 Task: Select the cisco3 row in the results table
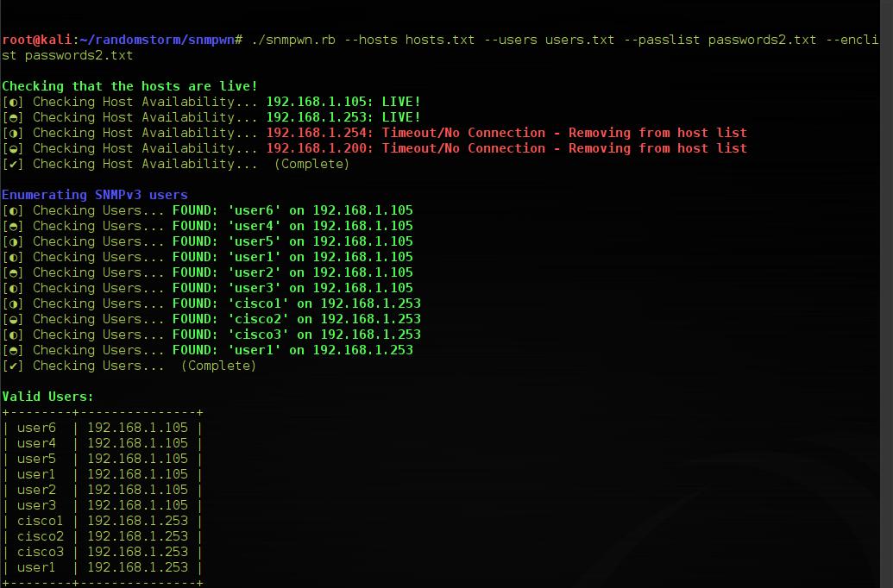click(40, 552)
